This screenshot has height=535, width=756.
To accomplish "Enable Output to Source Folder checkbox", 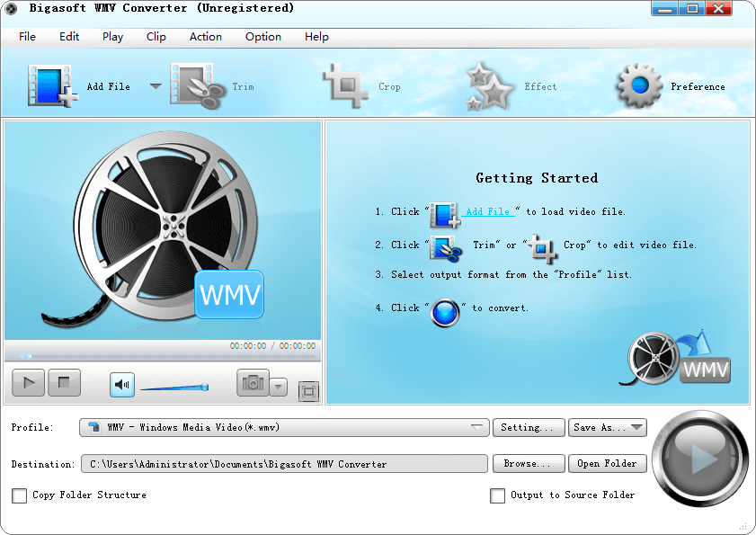I will [498, 495].
